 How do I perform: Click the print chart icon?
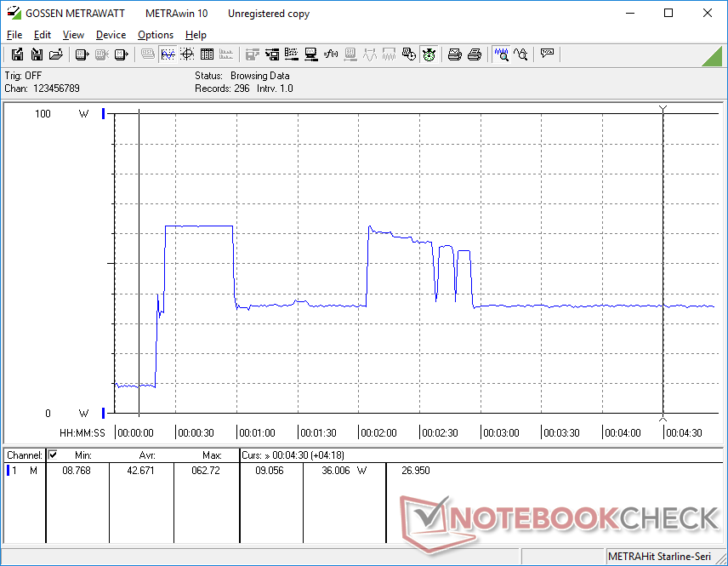tap(454, 54)
